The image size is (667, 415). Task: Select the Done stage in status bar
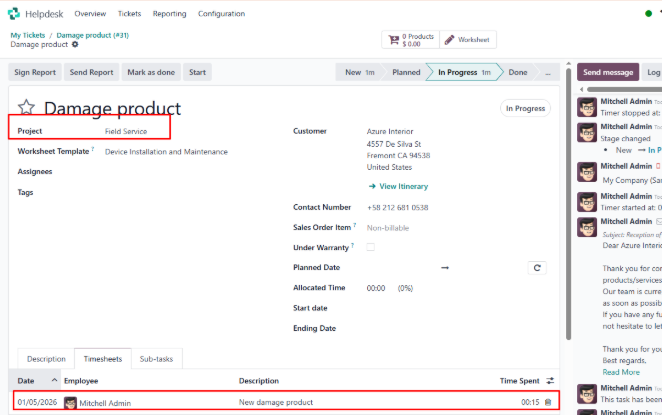click(517, 73)
